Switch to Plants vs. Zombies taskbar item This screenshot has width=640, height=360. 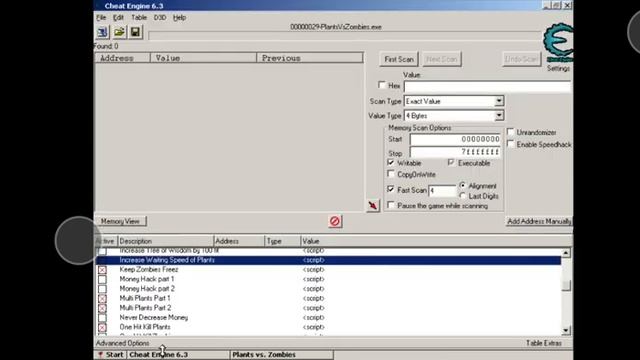coord(282,355)
